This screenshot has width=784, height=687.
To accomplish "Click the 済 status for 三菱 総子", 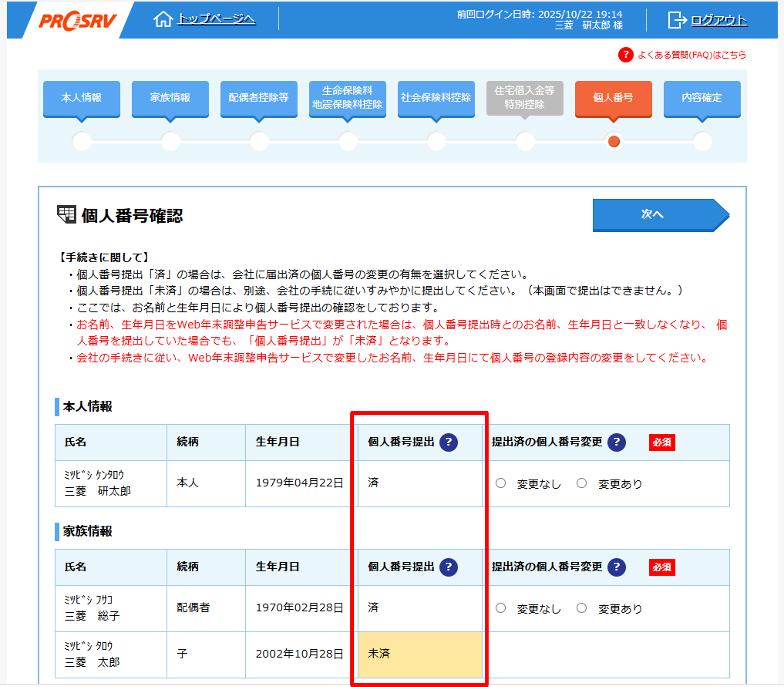I will (373, 607).
